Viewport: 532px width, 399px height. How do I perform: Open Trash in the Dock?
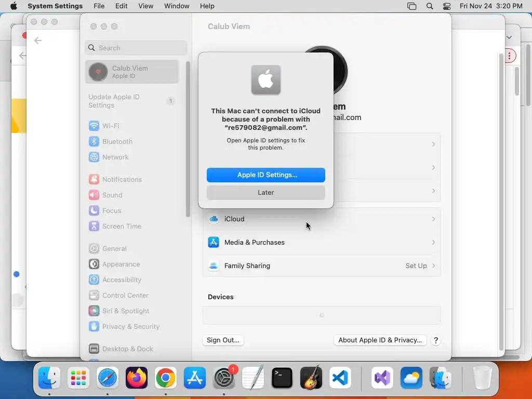483,378
